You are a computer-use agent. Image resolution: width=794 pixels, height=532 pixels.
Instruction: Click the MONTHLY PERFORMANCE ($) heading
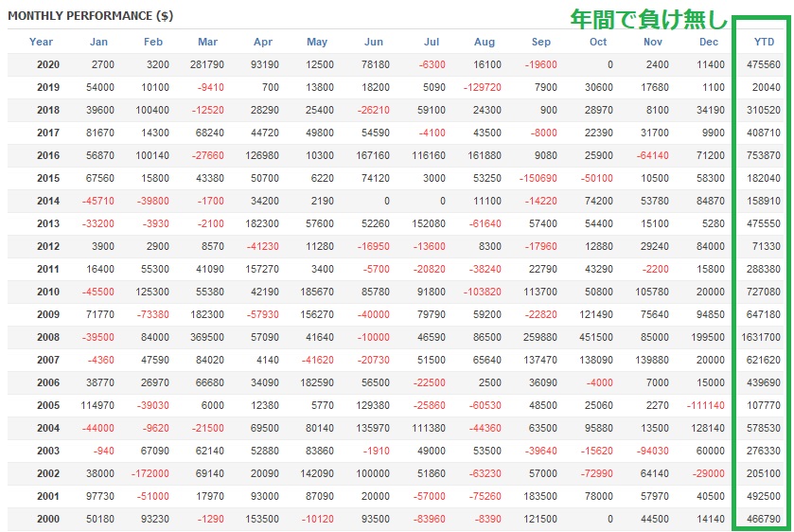tap(91, 16)
